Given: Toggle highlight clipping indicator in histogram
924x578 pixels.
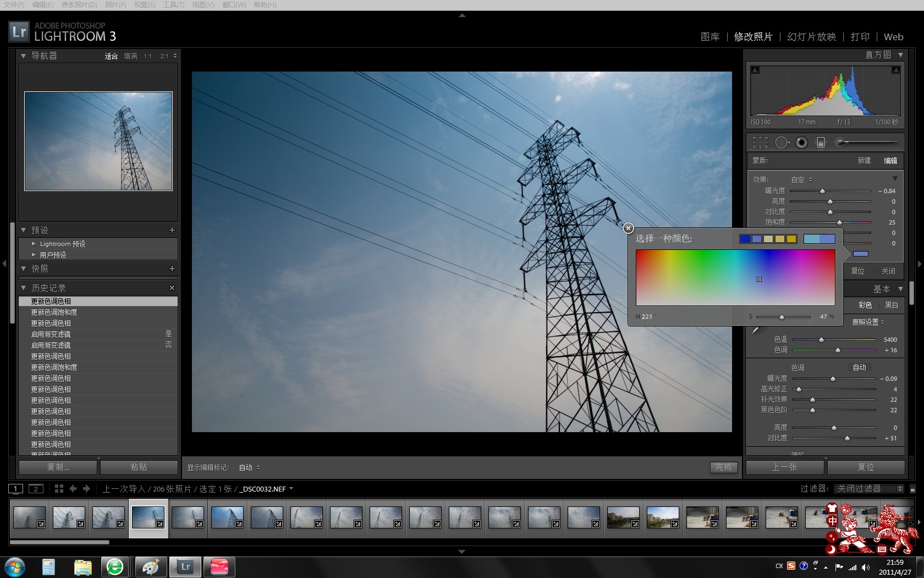Looking at the screenshot, I should 896,70.
